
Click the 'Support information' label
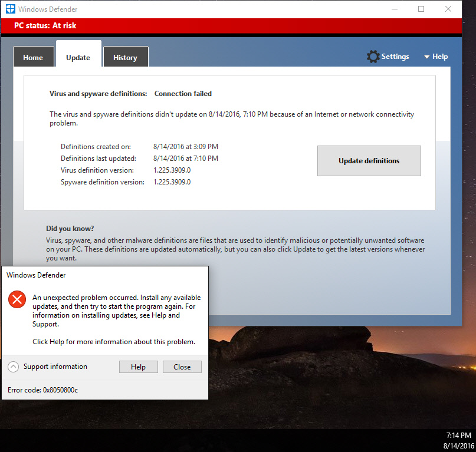tap(55, 367)
